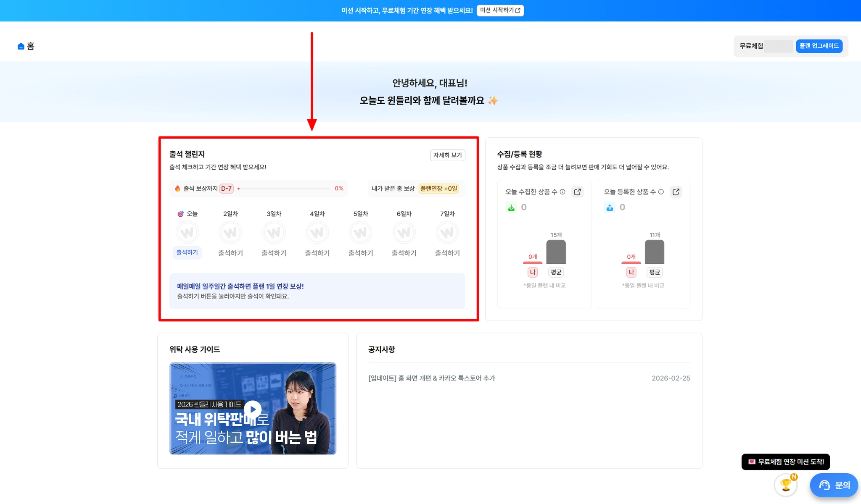Click the trophy mission icon
Image resolution: width=861 pixels, height=504 pixels.
(x=785, y=485)
